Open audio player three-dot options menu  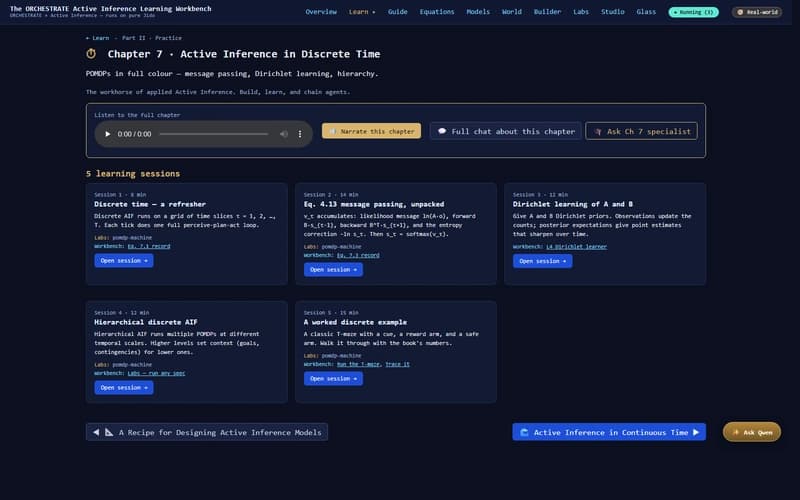pos(300,134)
